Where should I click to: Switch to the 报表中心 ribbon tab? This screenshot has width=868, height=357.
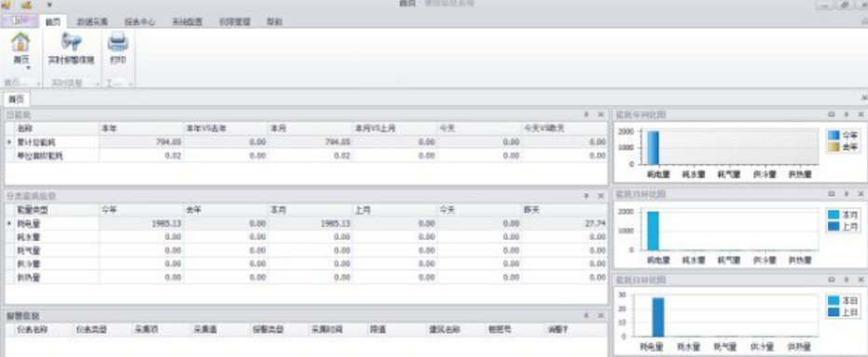pos(140,22)
